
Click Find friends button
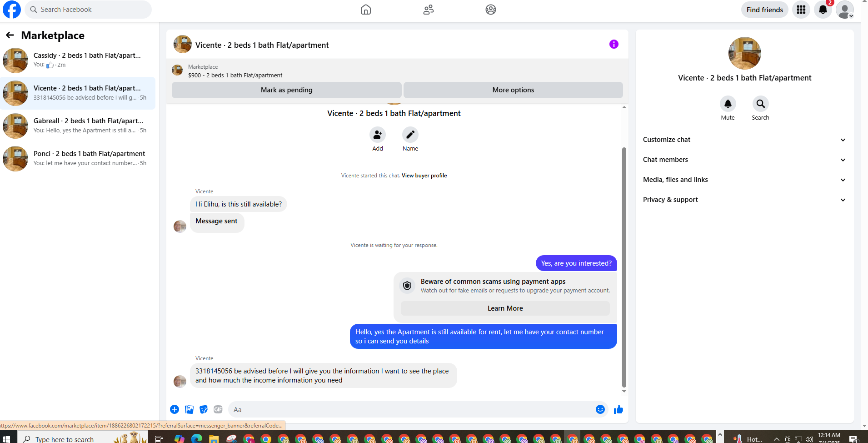[x=765, y=10]
